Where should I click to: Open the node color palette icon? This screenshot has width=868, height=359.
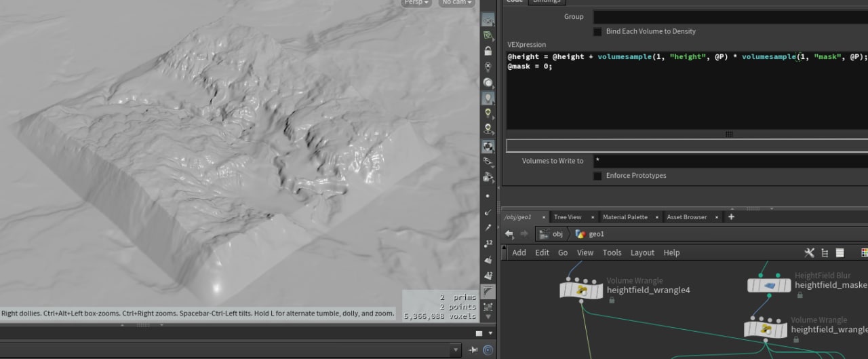point(865,252)
